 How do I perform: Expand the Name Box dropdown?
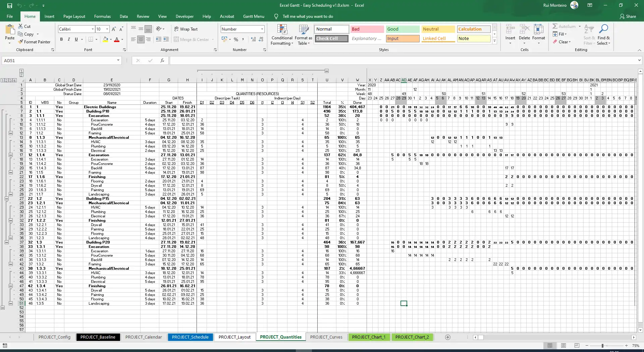118,60
